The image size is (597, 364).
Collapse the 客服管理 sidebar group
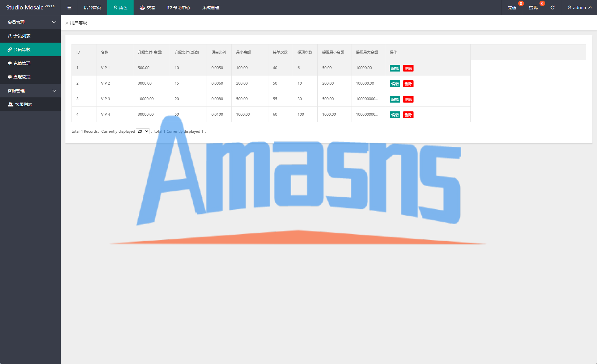click(x=30, y=91)
